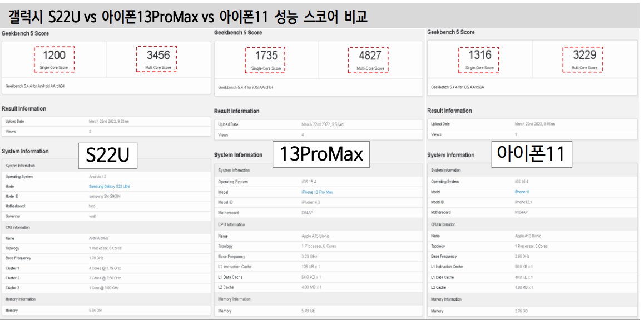Image resolution: width=644 pixels, height=320 pixels.
Task: Click the CPU name 'ARM ARMv8'
Action: (x=98, y=238)
